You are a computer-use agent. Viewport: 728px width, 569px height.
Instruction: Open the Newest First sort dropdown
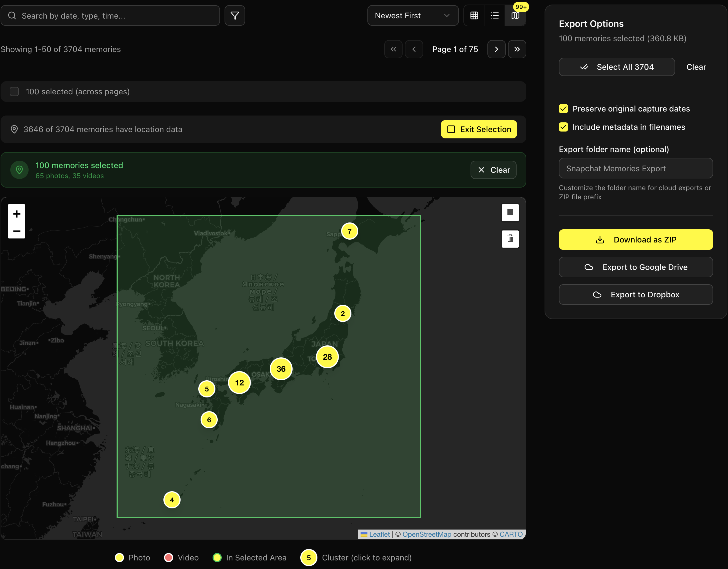pyautogui.click(x=413, y=15)
